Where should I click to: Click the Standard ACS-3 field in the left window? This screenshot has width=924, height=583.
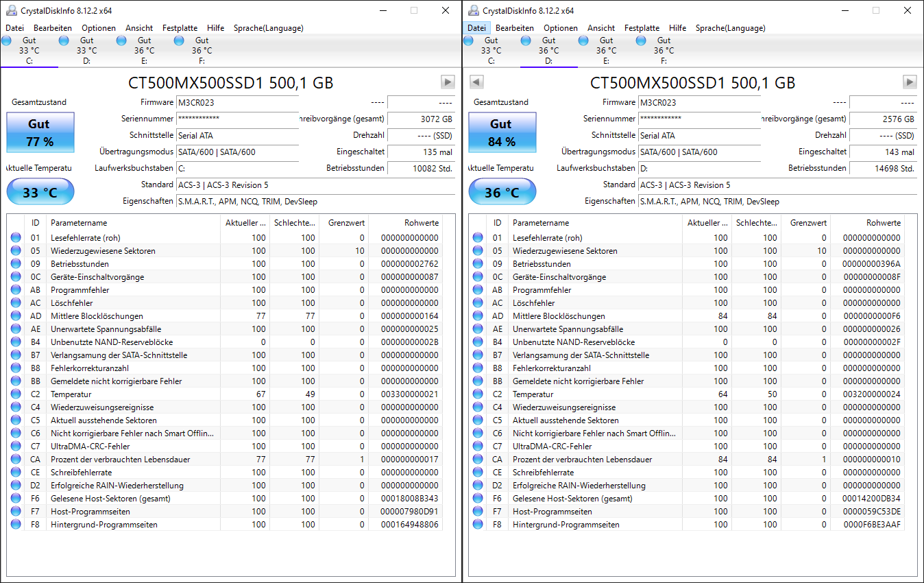coord(315,185)
